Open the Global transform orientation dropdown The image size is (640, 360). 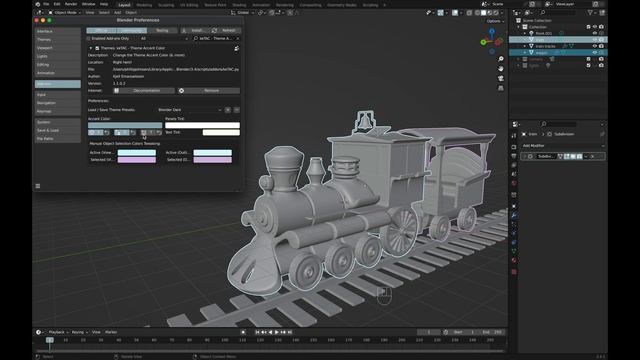(242, 13)
